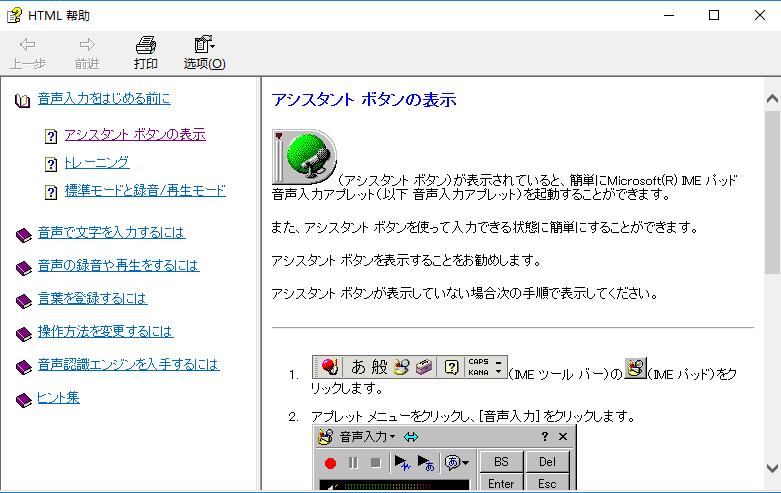
Task: Expand the closed book icon beside ヒント集
Action: (23, 400)
